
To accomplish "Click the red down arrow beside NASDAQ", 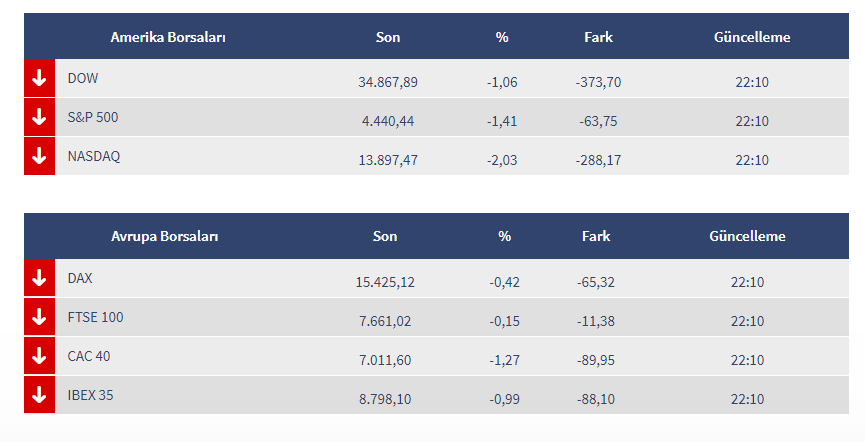I will pyautogui.click(x=39, y=156).
